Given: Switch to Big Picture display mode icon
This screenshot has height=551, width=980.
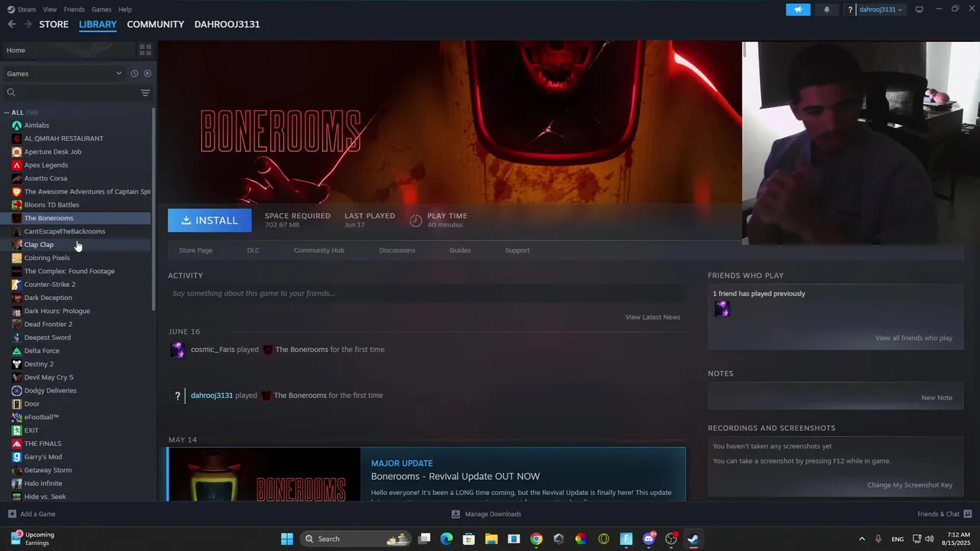Looking at the screenshot, I should [920, 9].
